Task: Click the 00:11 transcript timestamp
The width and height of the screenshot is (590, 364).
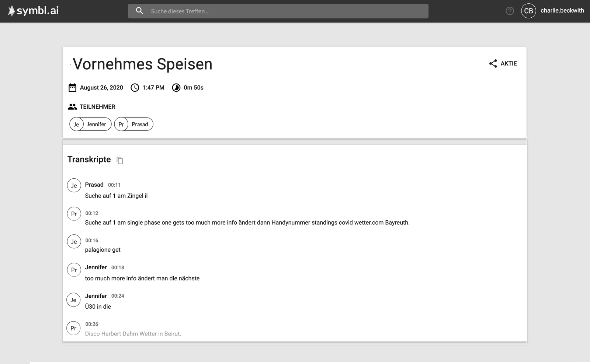Action: click(114, 185)
